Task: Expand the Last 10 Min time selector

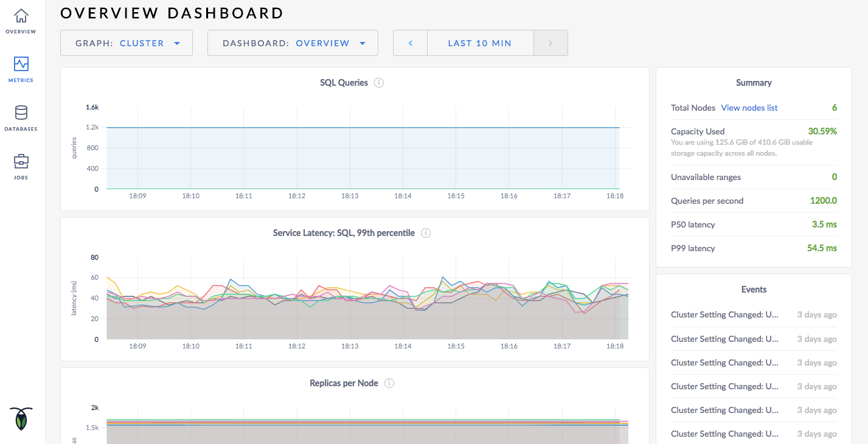Action: pos(480,43)
